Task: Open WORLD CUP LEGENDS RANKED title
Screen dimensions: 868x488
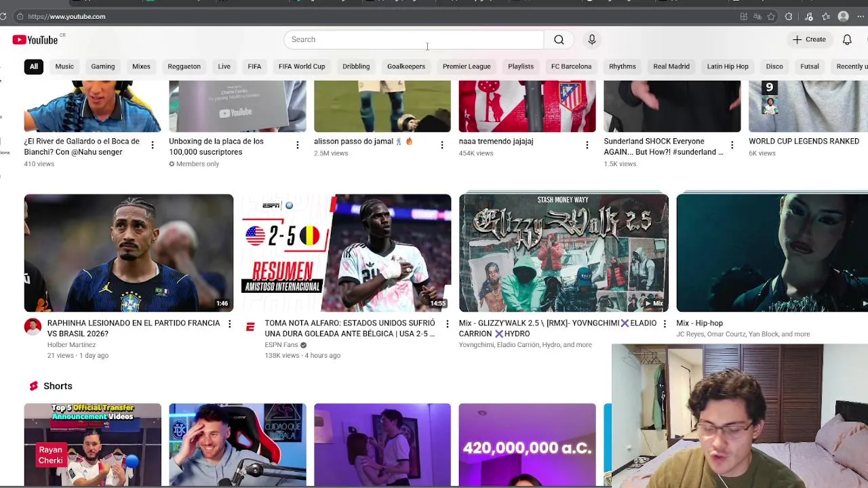Action: pyautogui.click(x=804, y=141)
